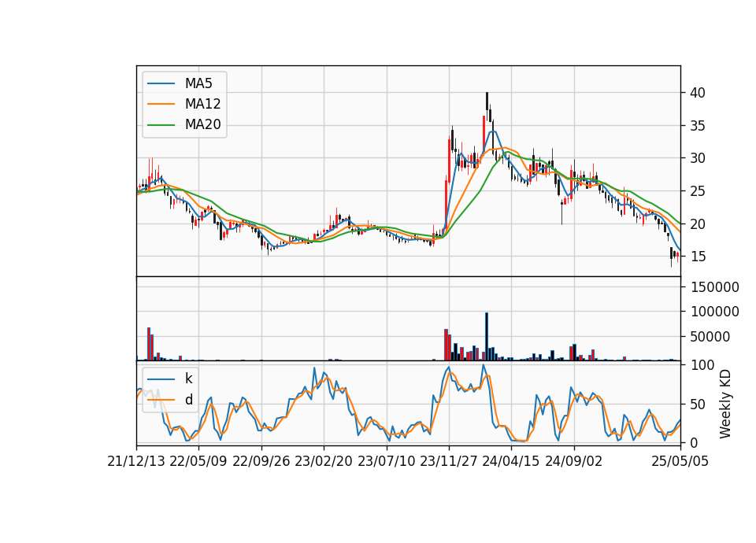Click the volume axis value 50000
The image size is (756, 543).
pos(710,338)
